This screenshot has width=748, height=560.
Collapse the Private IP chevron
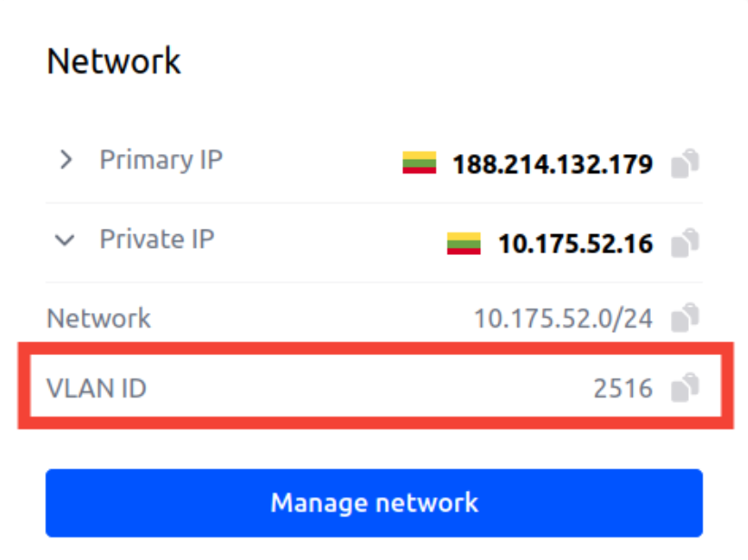click(x=65, y=241)
